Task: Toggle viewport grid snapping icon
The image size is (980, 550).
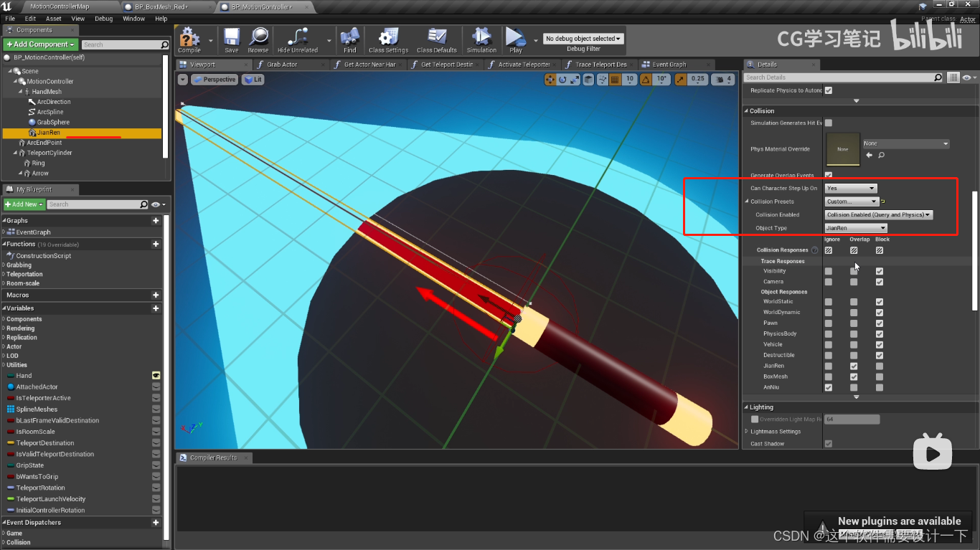Action: 615,80
